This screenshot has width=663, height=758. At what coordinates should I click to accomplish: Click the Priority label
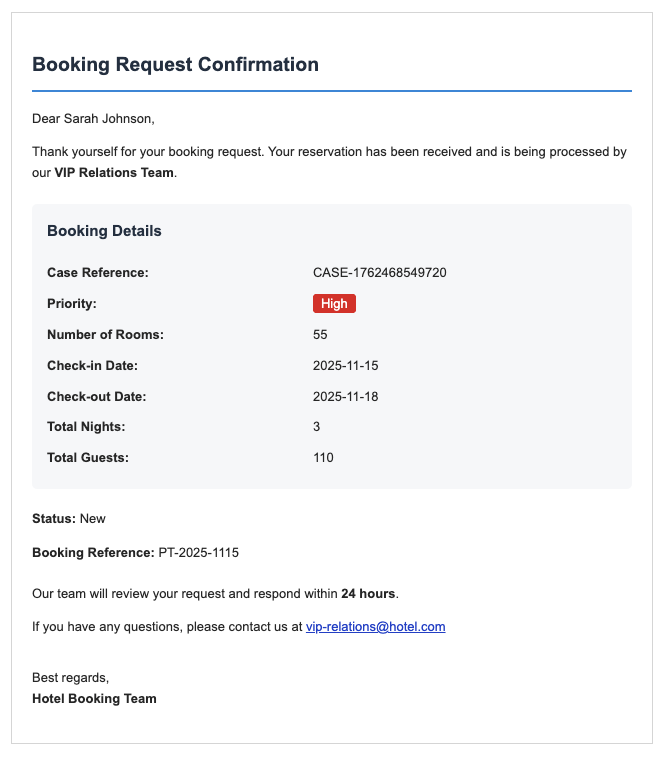[x=72, y=303]
